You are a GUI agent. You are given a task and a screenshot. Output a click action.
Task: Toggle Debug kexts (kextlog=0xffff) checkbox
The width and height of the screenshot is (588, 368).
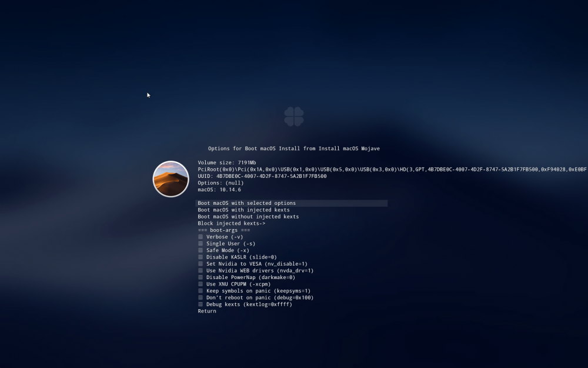[201, 304]
